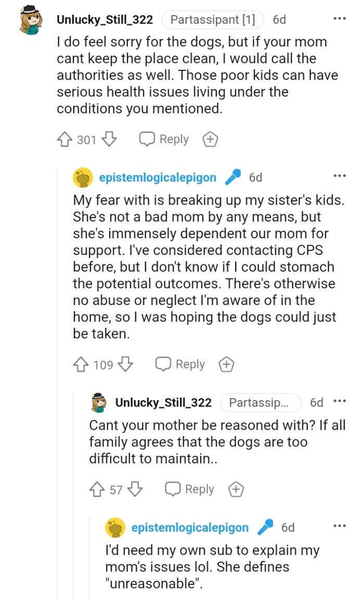Open options menu on 57-vote comment
Screen dimensions: 364x600
[x=340, y=402]
